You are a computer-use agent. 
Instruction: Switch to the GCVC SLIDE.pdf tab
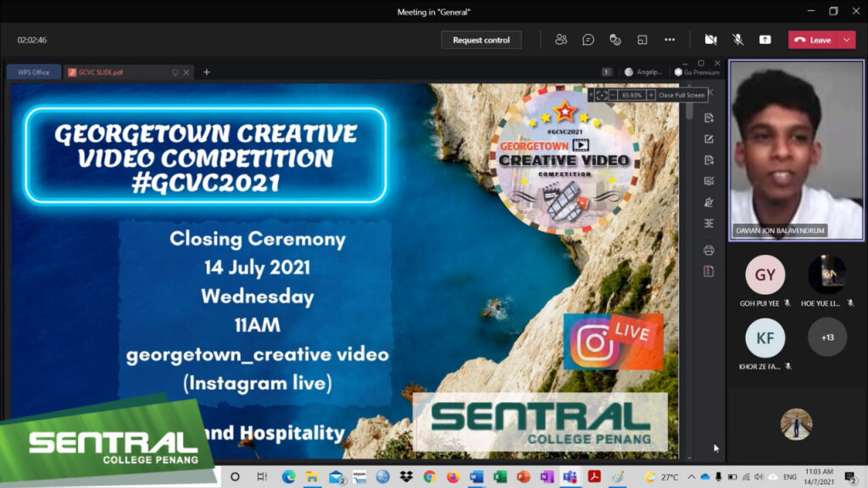[x=100, y=72]
